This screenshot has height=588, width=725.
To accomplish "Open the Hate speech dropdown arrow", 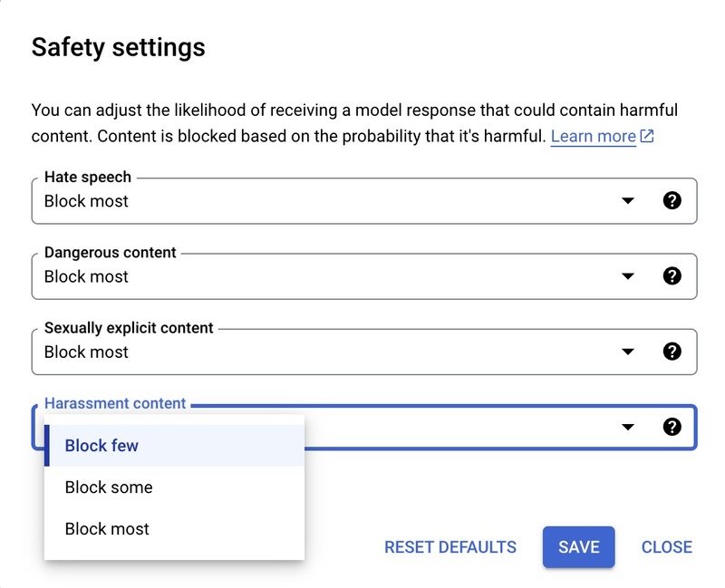I will (629, 201).
